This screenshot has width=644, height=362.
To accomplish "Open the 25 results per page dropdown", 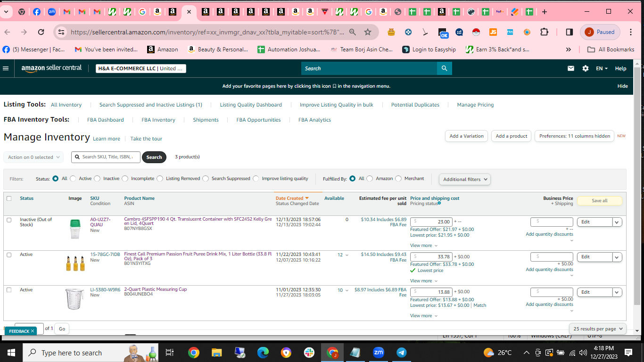I will (598, 329).
